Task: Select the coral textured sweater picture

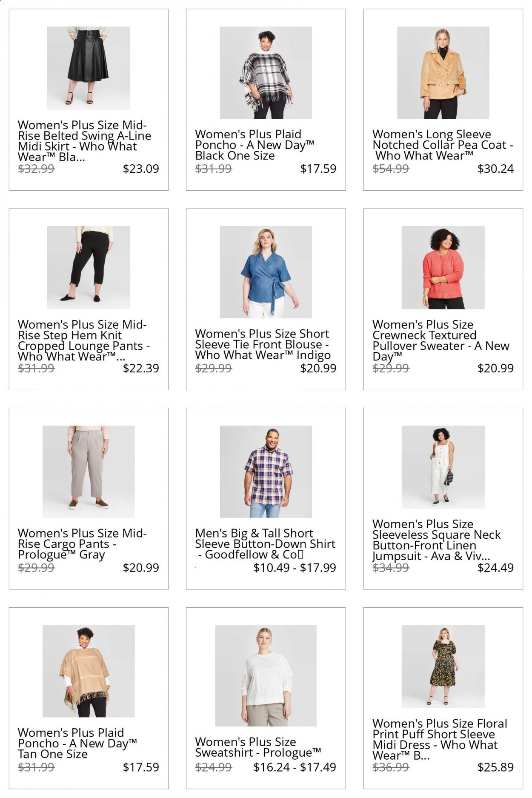Action: (x=443, y=267)
